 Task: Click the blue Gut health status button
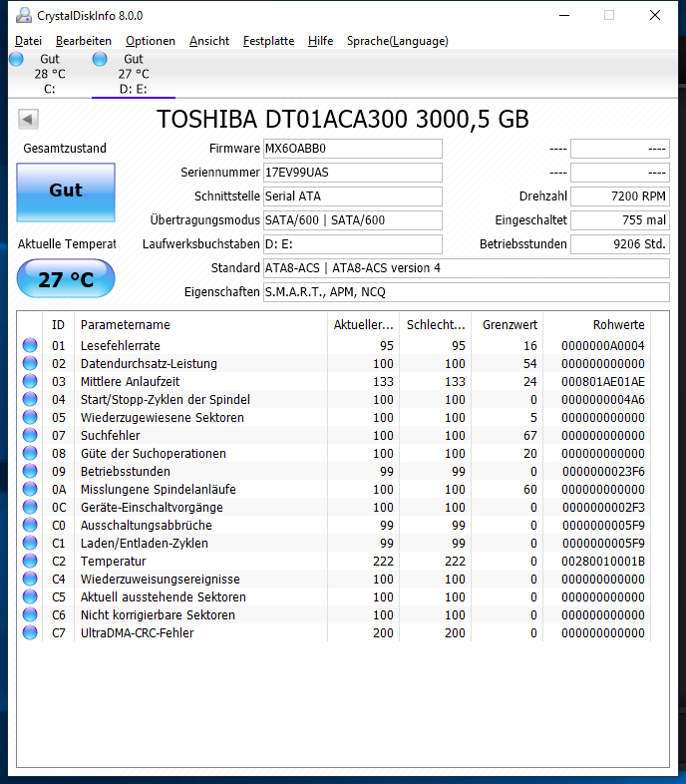66,192
